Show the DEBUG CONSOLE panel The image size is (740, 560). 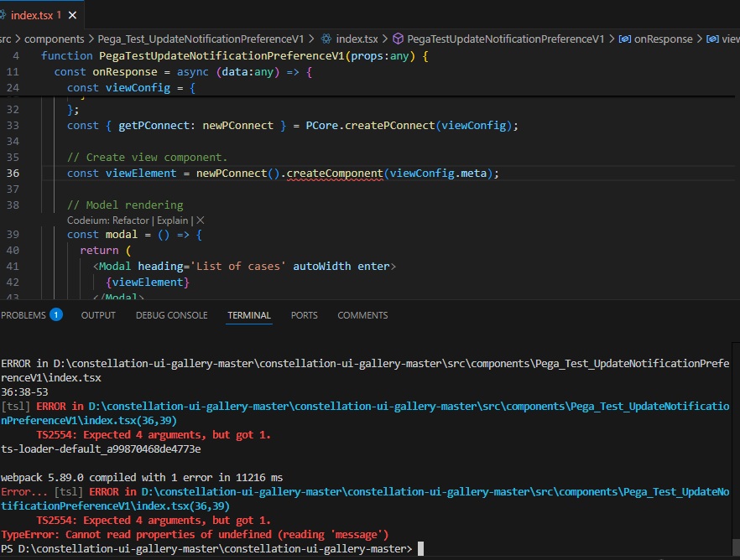pos(171,315)
